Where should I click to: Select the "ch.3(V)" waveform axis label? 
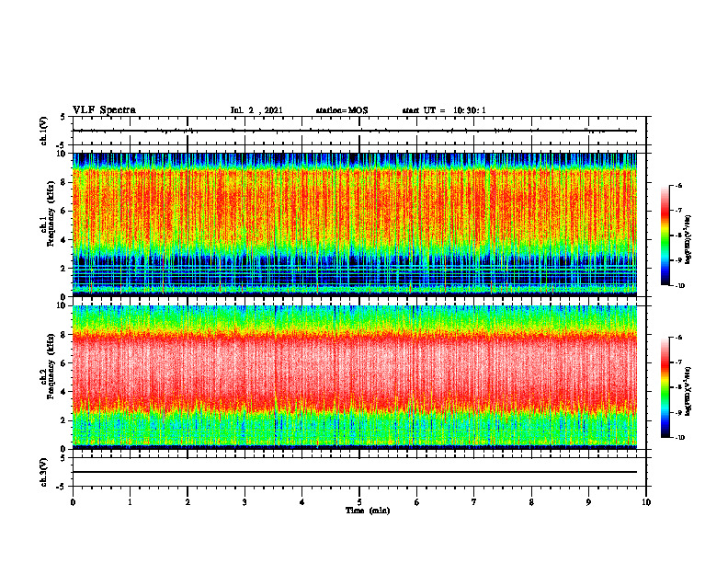click(x=43, y=473)
